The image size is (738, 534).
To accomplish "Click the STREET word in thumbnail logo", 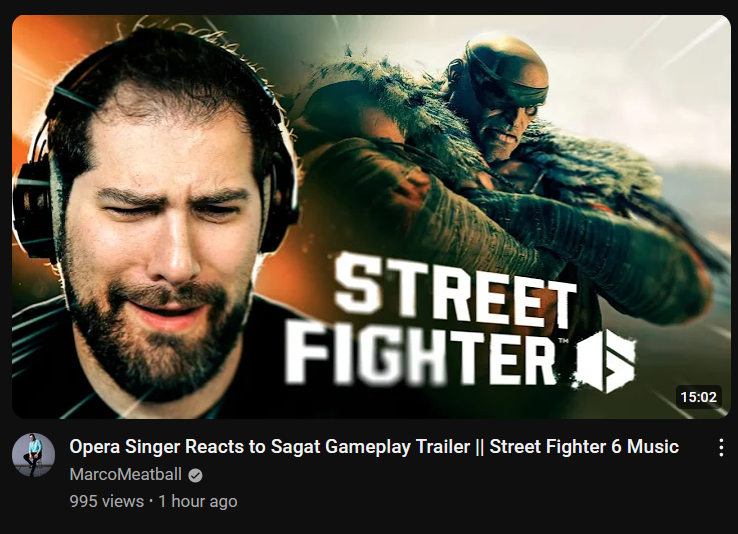I will (x=455, y=289).
